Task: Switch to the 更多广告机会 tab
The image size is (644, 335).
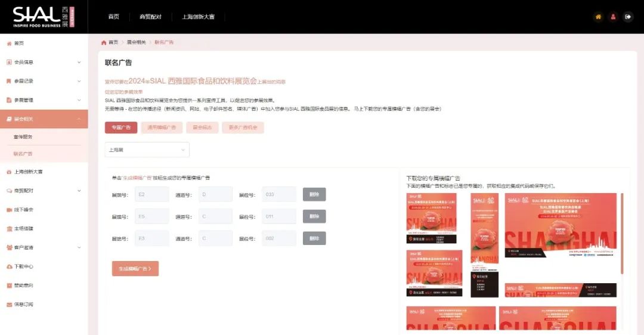Action: pyautogui.click(x=243, y=128)
